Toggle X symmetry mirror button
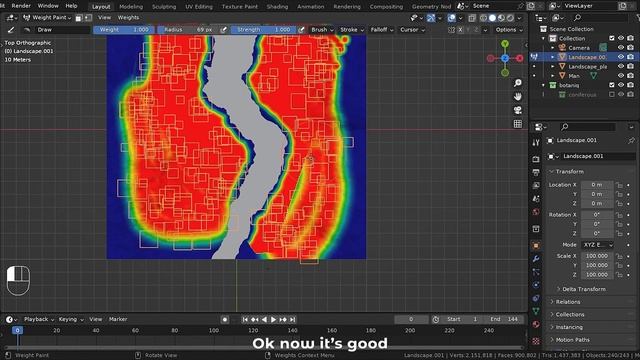 pyautogui.click(x=460, y=30)
